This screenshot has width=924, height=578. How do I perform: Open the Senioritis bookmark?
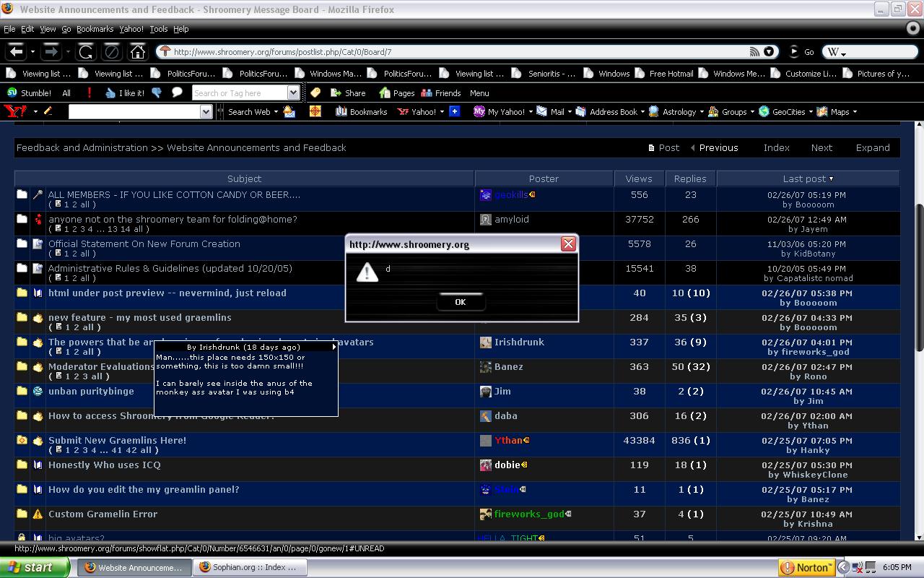[x=544, y=74]
